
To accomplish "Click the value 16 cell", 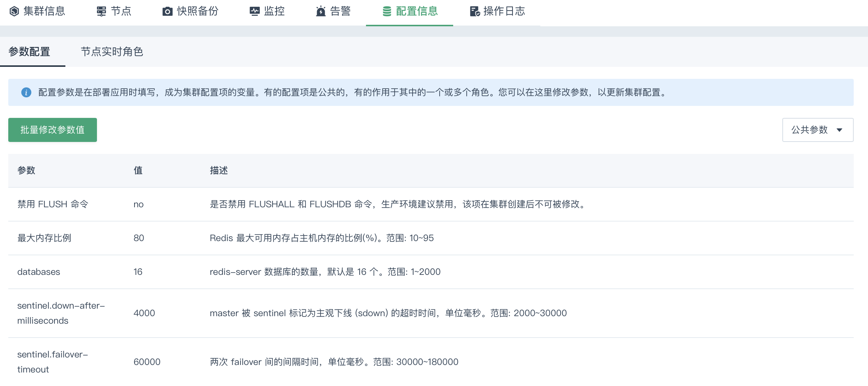I will tap(138, 272).
